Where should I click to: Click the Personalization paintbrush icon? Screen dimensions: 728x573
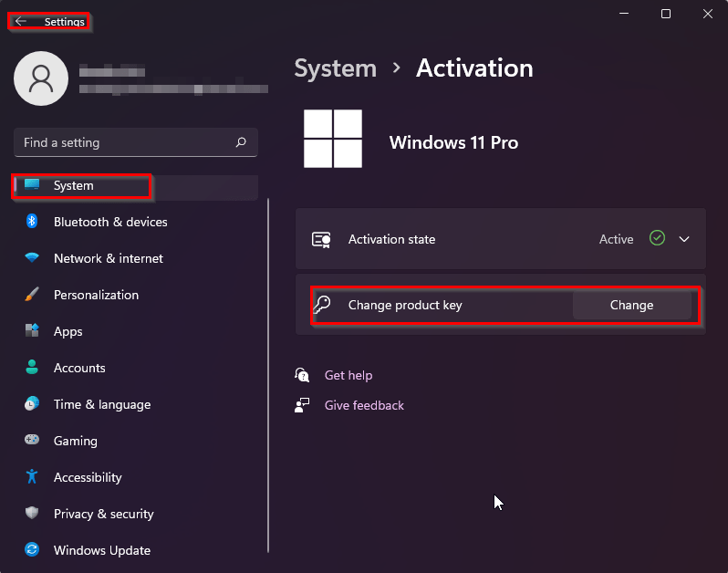32,295
